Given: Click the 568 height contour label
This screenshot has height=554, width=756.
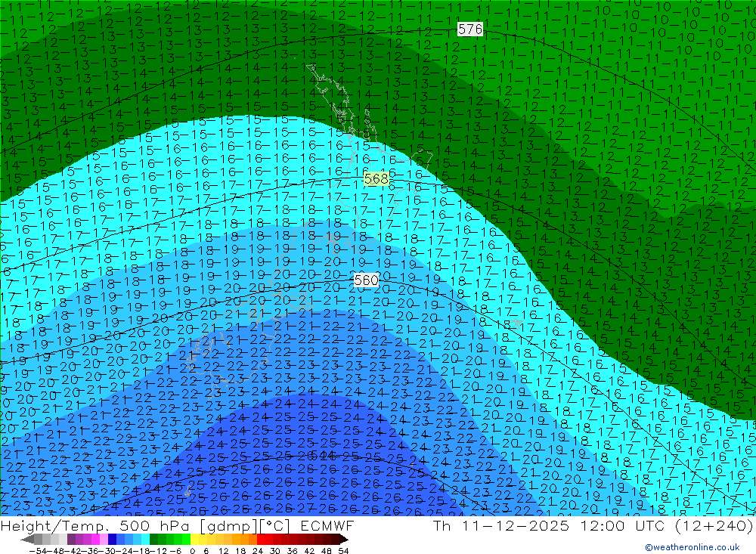Looking at the screenshot, I should (376, 179).
